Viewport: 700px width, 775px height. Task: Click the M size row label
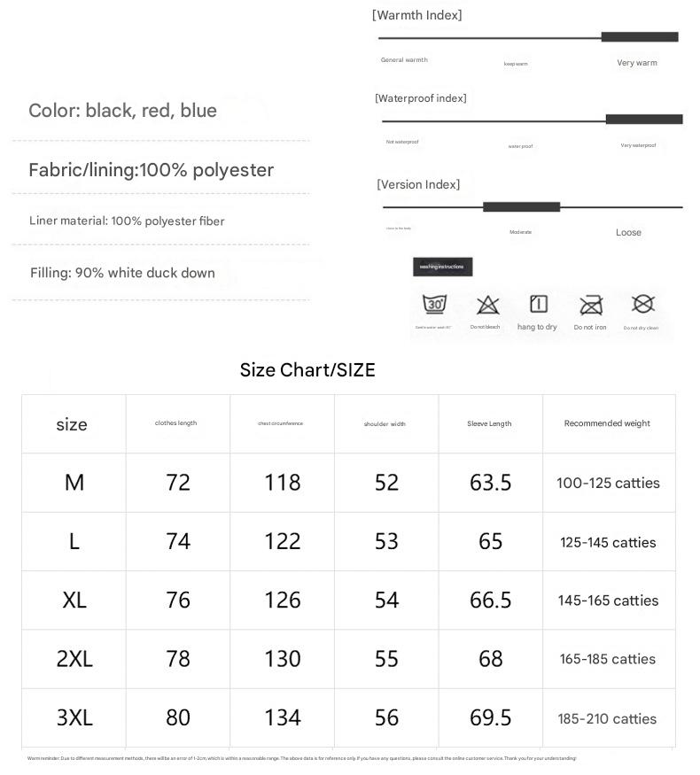tap(74, 483)
